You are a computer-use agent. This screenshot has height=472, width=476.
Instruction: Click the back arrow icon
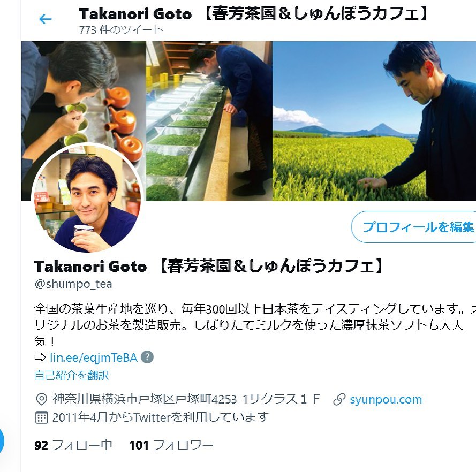(x=46, y=19)
